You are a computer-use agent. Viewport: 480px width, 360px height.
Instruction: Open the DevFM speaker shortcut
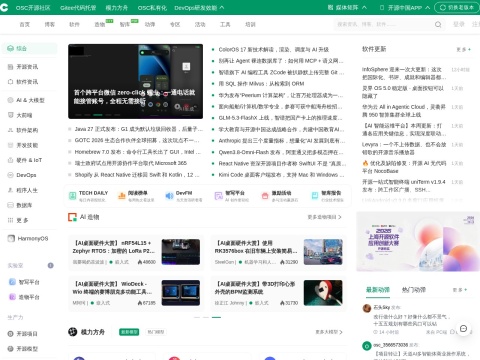(x=184, y=196)
